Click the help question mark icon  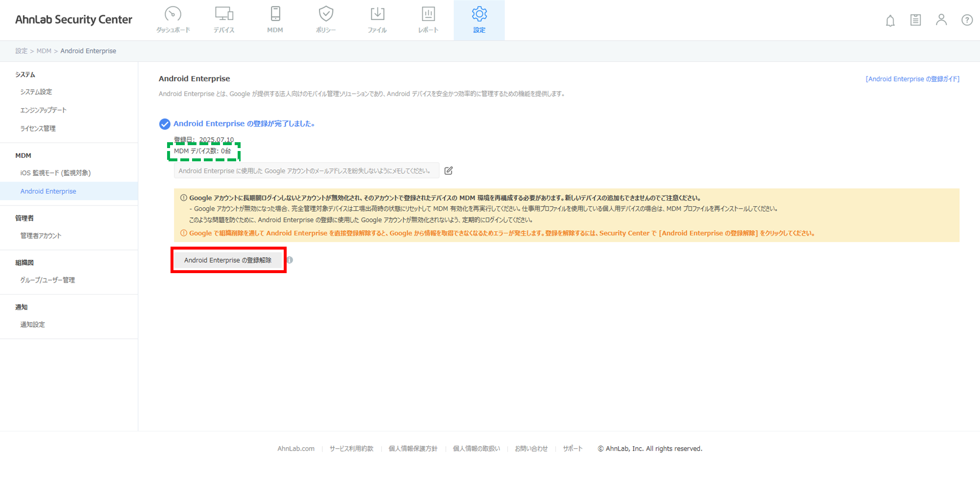[967, 20]
